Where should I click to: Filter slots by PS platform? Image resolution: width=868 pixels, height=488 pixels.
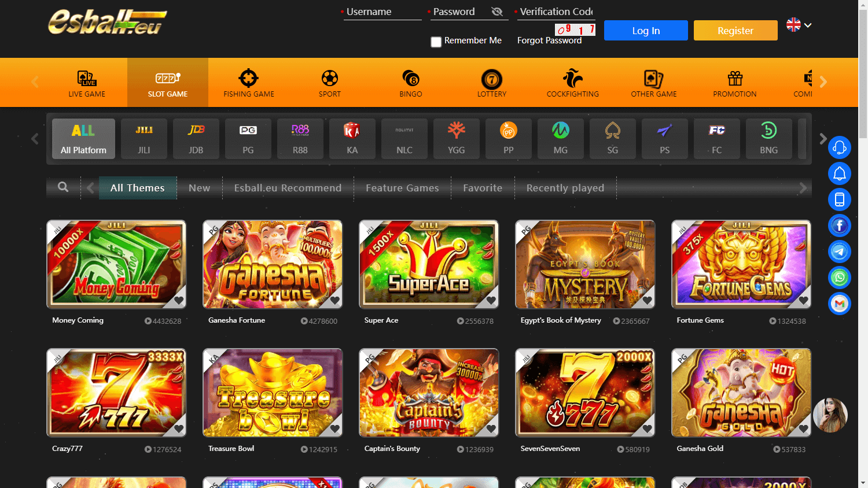click(x=665, y=139)
